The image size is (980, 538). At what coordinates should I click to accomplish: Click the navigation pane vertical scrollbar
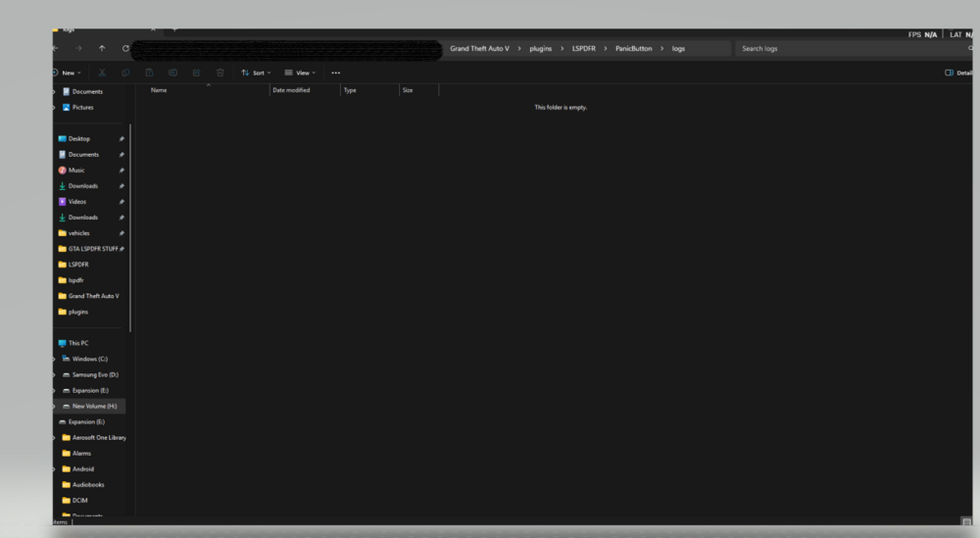click(x=130, y=228)
